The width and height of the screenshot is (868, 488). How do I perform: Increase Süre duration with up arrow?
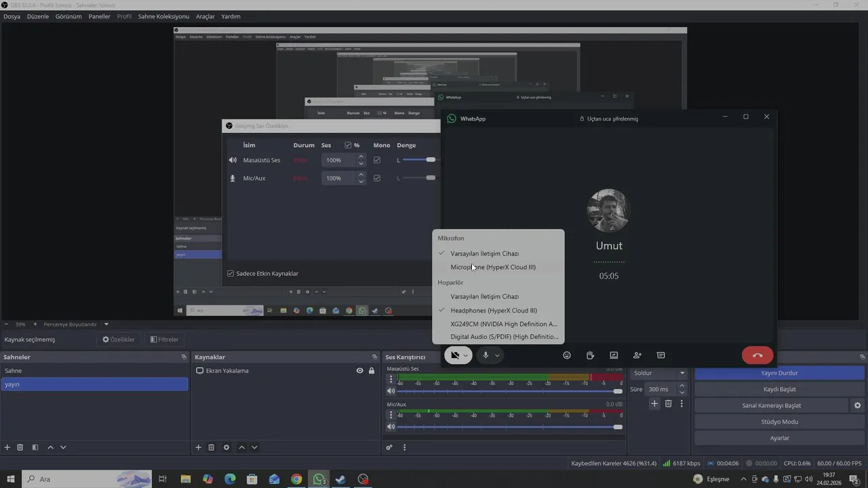point(682,386)
